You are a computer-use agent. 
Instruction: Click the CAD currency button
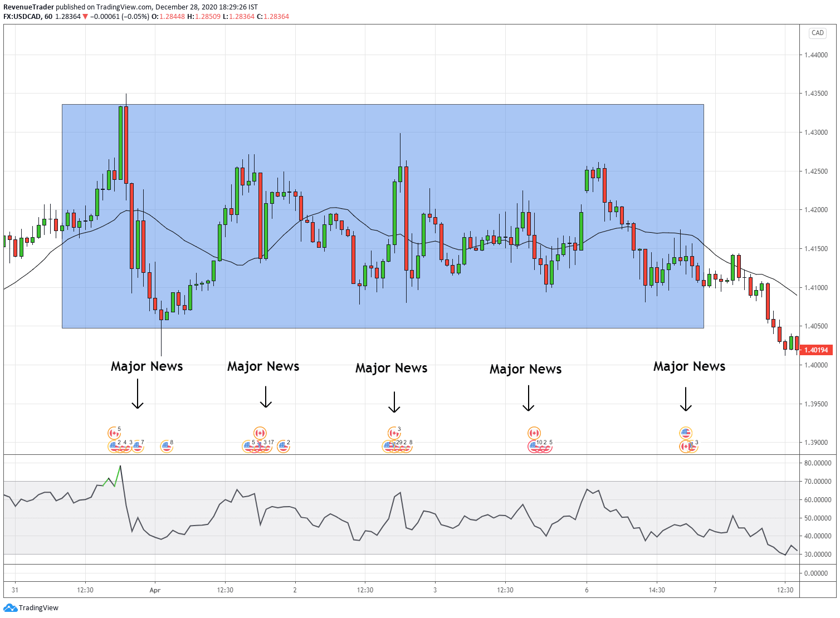(x=817, y=33)
